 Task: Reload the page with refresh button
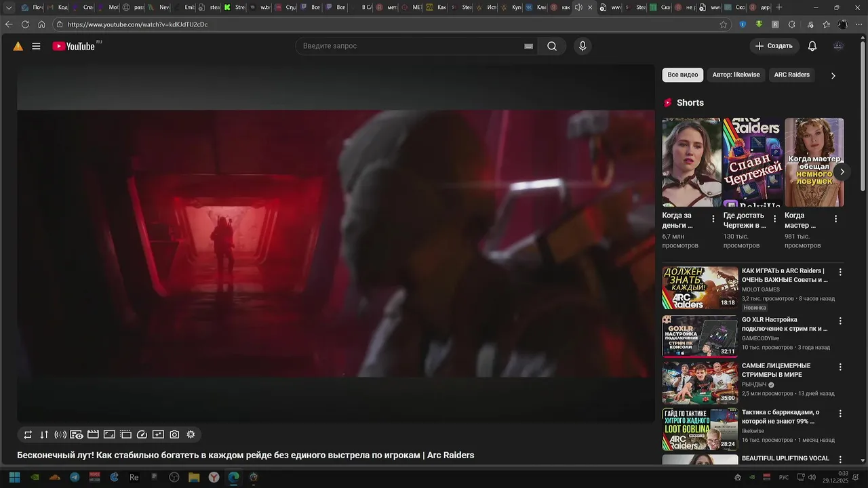click(25, 24)
